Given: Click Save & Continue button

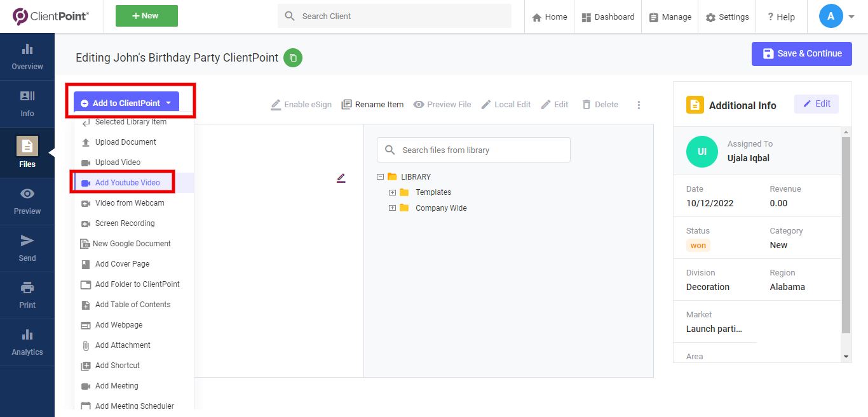Looking at the screenshot, I should 802,54.
